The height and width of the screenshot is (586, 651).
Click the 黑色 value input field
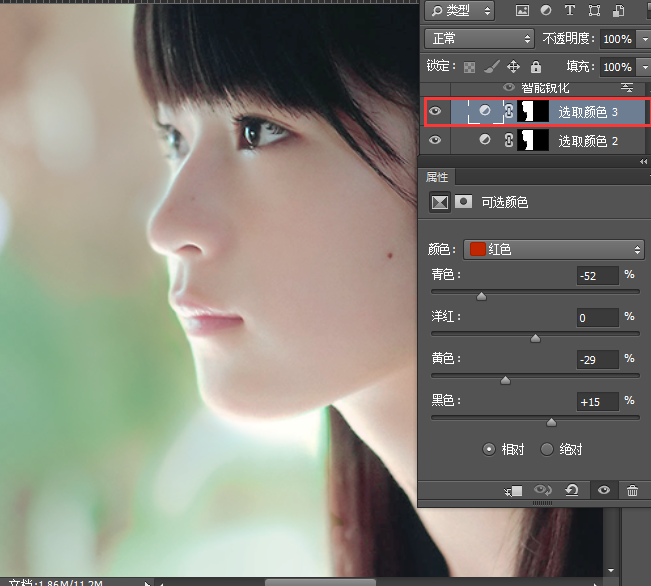tap(597, 402)
